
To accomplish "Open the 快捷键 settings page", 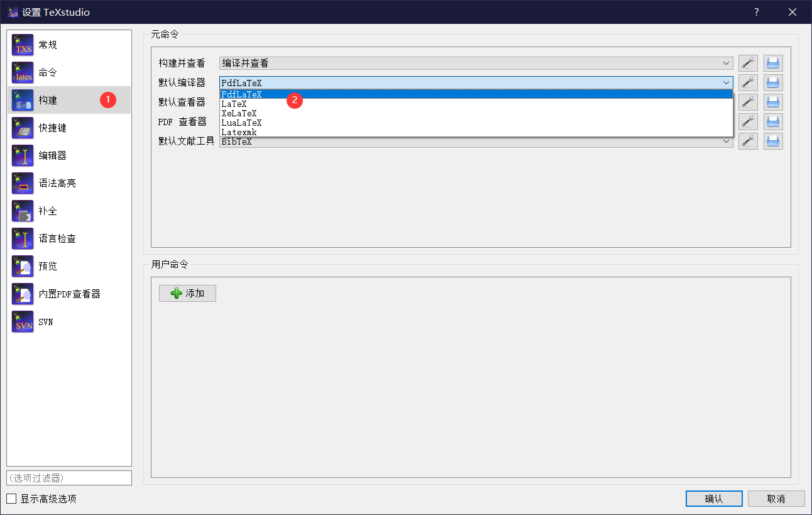I will point(69,128).
